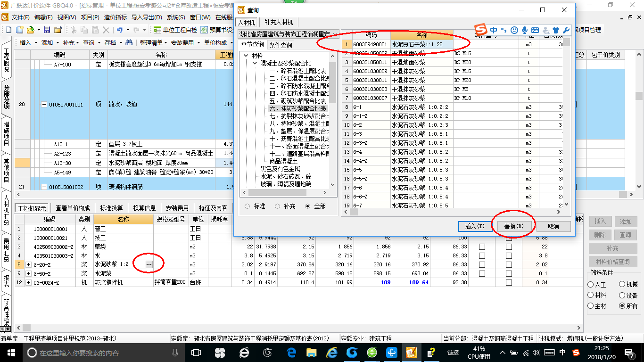Click the '...' browse button in 水泥砂浆 1:2 row

[149, 264]
